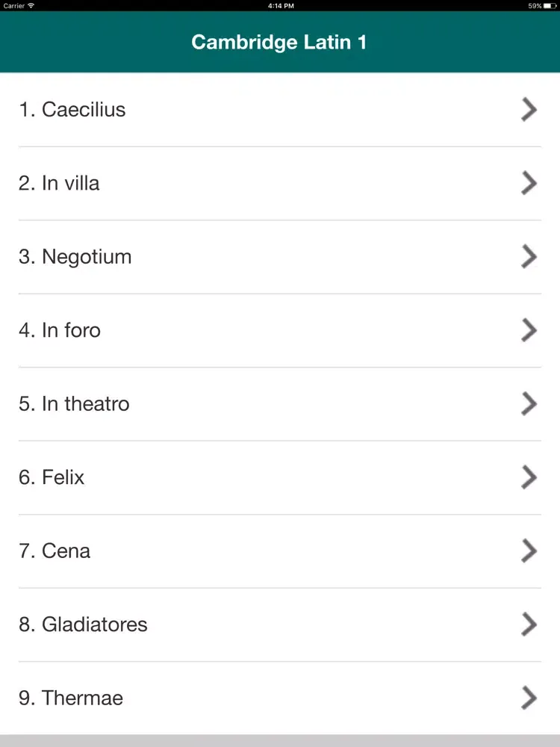Tap the chevron arrow beside In foro
Viewport: 560px width, 747px height.
(529, 330)
